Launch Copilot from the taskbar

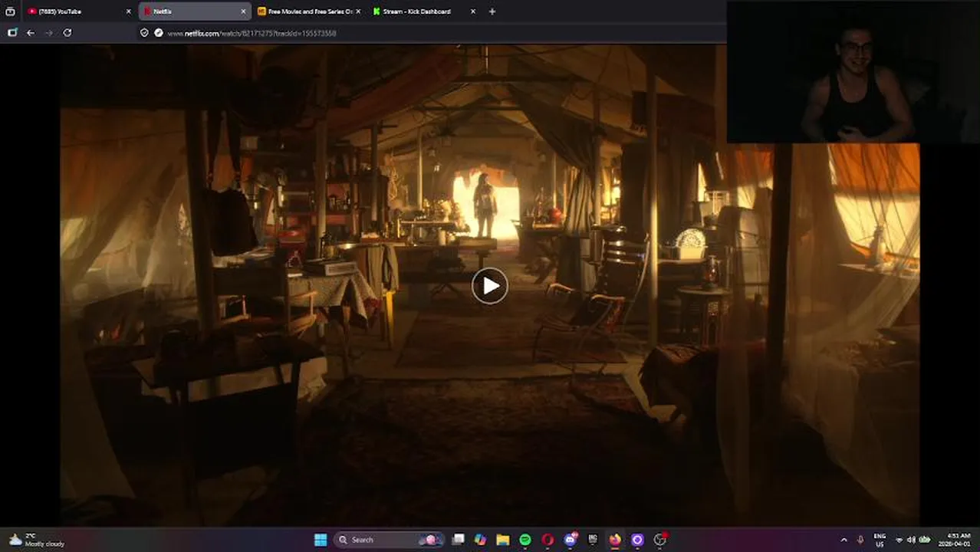[x=480, y=540]
